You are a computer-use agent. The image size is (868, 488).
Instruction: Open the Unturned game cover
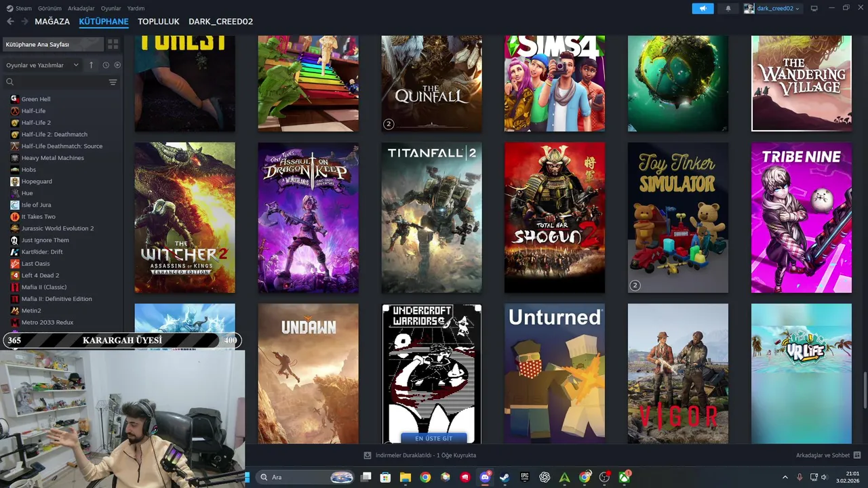point(555,373)
